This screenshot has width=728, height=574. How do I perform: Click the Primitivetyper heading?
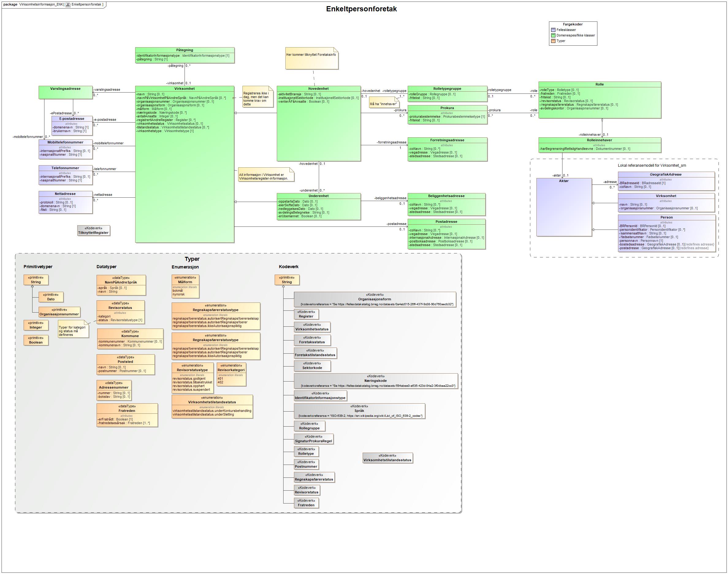tap(38, 267)
